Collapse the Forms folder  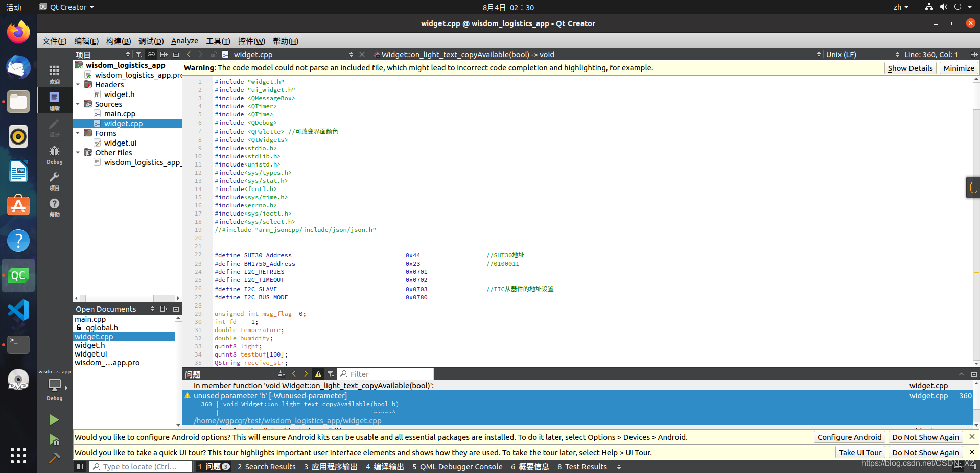tap(78, 133)
